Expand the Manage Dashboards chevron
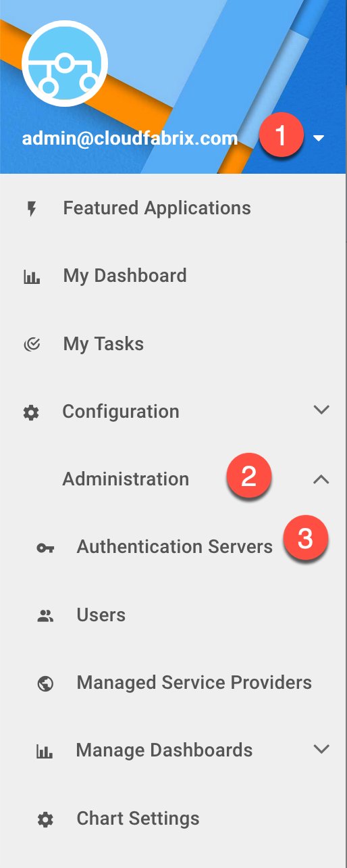The image size is (347, 868). pos(322,749)
